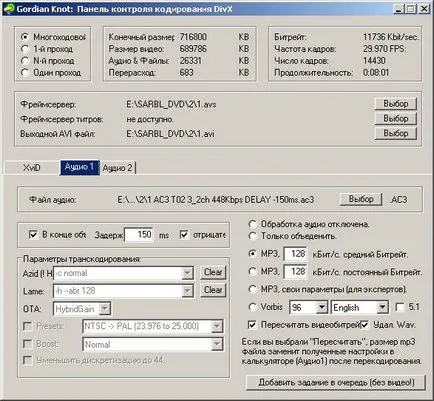The height and width of the screenshot is (401, 434).
Task: Click the Частота кадров value 29.970 FPS
Action: tap(385, 49)
